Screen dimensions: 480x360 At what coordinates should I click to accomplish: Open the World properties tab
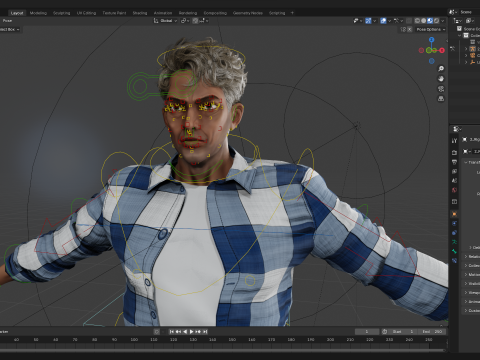(454, 190)
